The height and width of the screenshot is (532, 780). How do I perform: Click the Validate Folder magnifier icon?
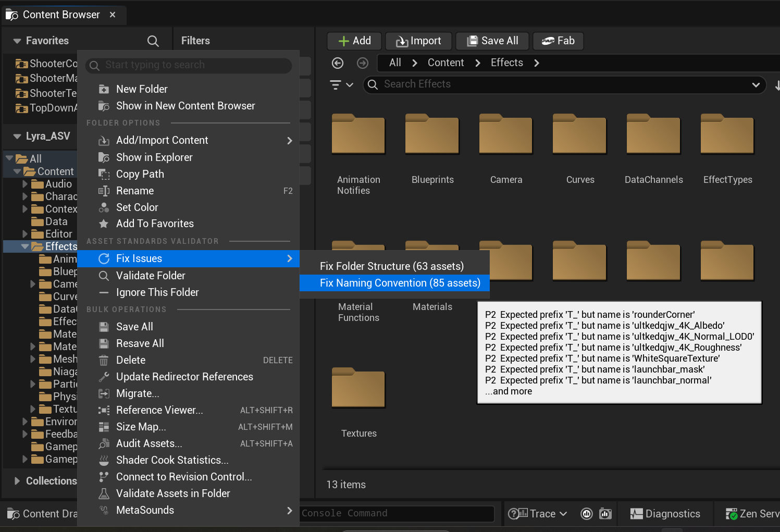[104, 276]
